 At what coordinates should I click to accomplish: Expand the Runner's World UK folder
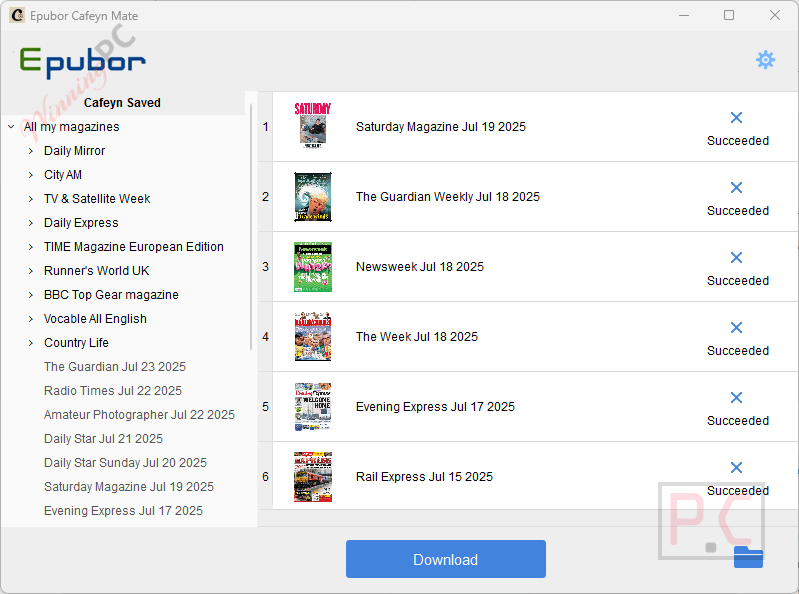[31, 271]
